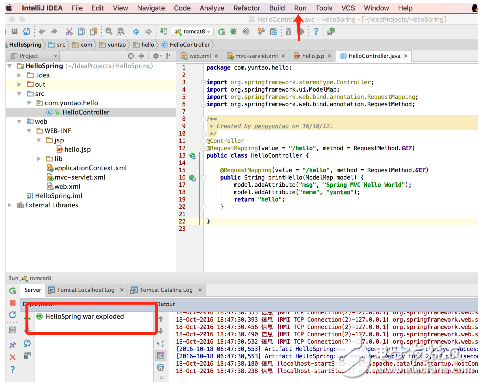Fold the Javadoc comment at line 8

203,119
